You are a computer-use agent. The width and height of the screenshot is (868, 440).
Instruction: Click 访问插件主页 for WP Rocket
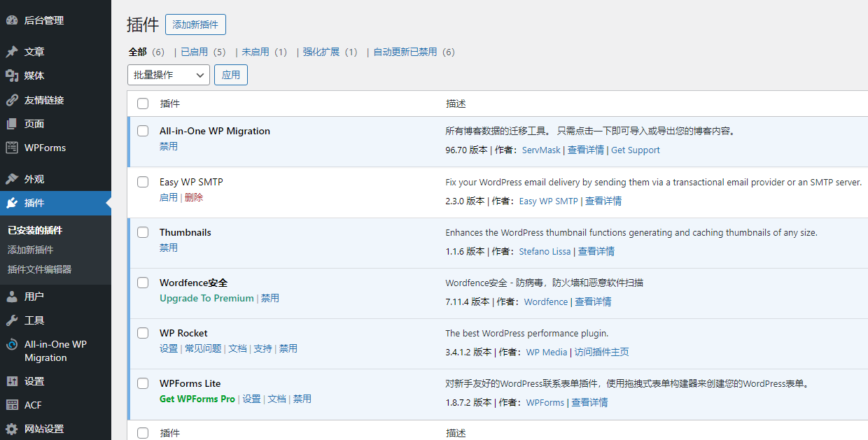[x=602, y=353]
